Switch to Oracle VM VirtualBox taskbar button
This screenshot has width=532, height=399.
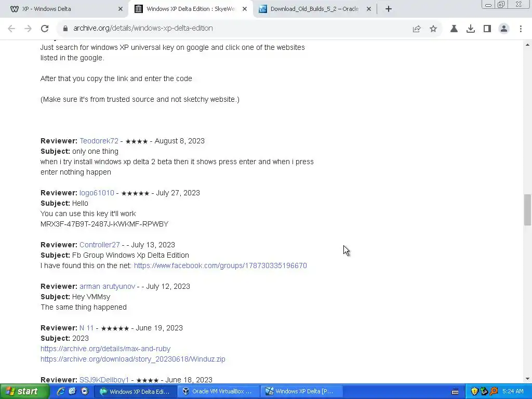pos(219,391)
